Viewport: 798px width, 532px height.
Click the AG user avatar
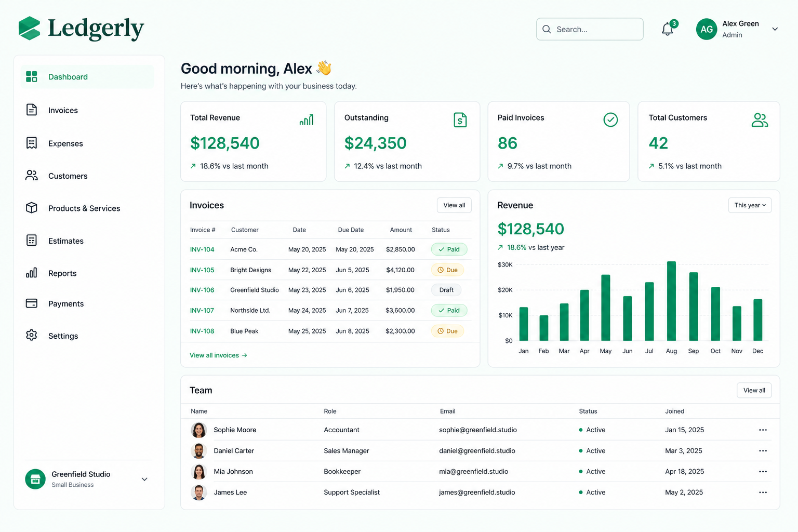pyautogui.click(x=707, y=30)
